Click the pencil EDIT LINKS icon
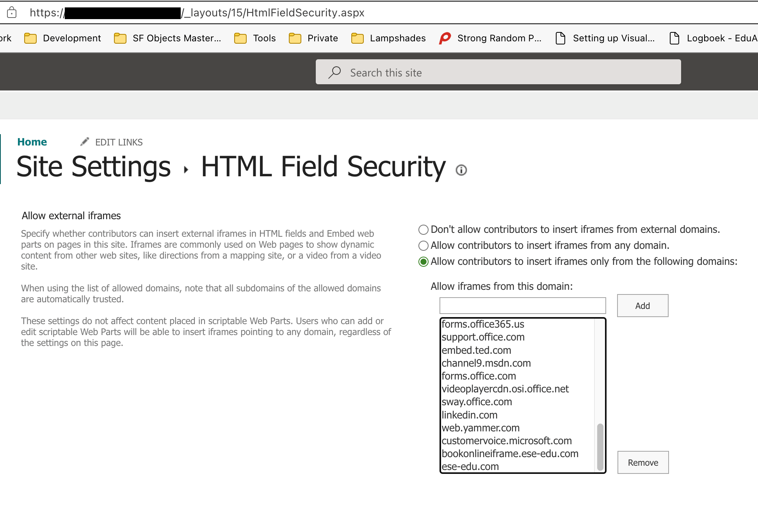This screenshot has height=532, width=758. point(85,142)
